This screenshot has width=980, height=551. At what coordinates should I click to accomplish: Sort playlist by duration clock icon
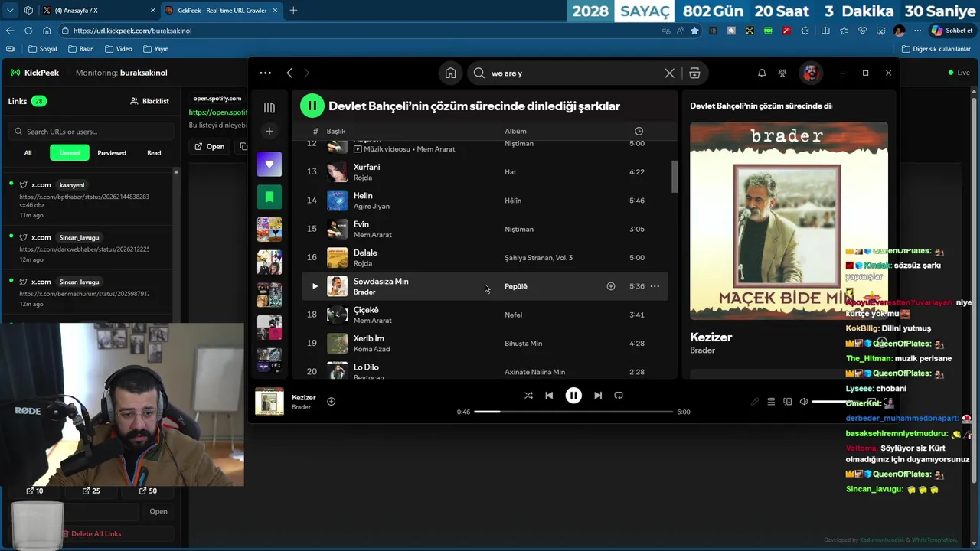(639, 131)
